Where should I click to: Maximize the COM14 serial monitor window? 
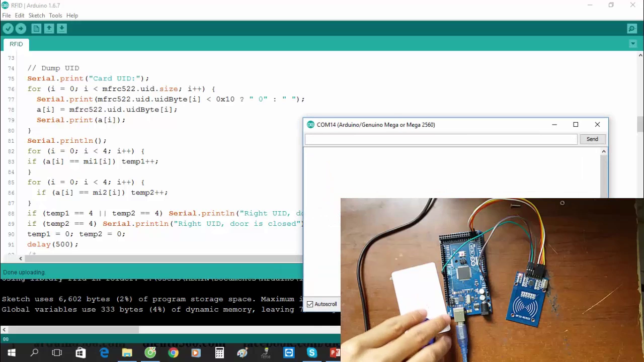pyautogui.click(x=576, y=125)
